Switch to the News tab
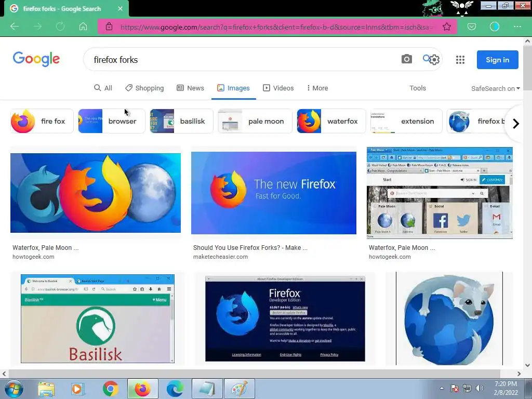 [190, 88]
